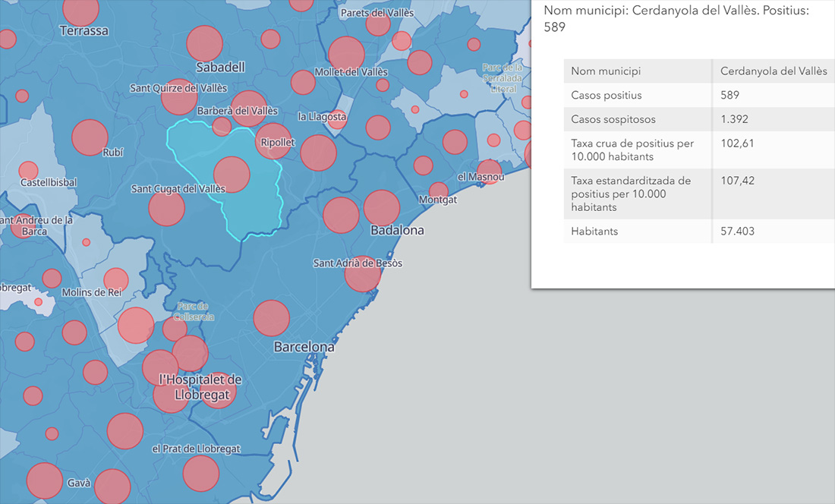Click the l'Hospitalet de Llobregat map label
Image resolution: width=835 pixels, height=504 pixels.
200,386
